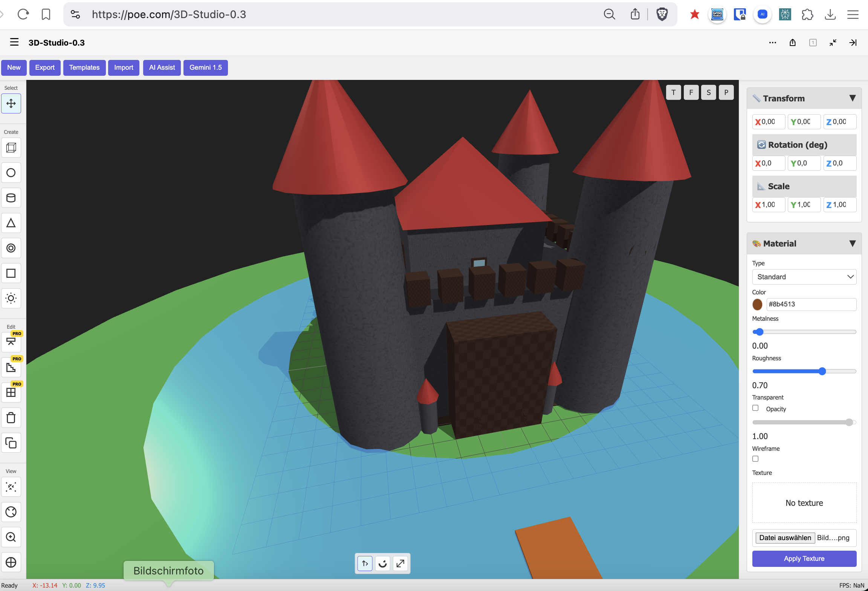Image resolution: width=868 pixels, height=591 pixels.
Task: Click the scale Z input field
Action: [x=840, y=205]
